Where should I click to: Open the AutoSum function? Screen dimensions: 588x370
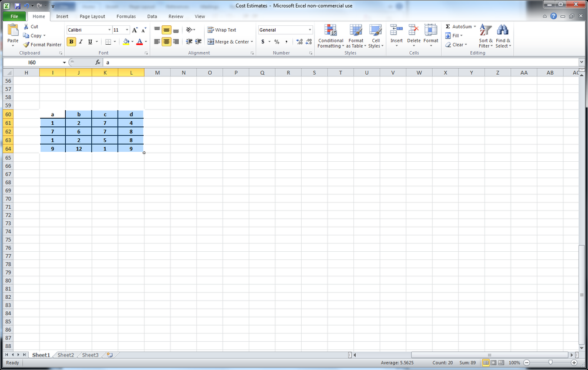(460, 26)
